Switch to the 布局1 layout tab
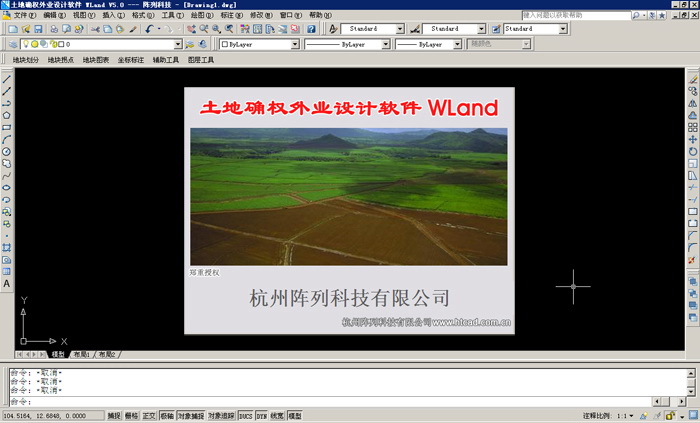This screenshot has width=700, height=423. coord(82,354)
